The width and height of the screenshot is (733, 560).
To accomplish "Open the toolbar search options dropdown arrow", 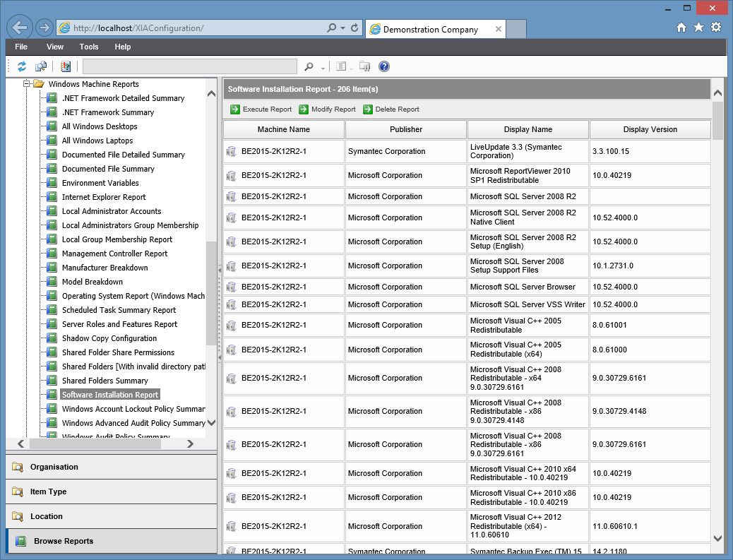I will pyautogui.click(x=323, y=68).
